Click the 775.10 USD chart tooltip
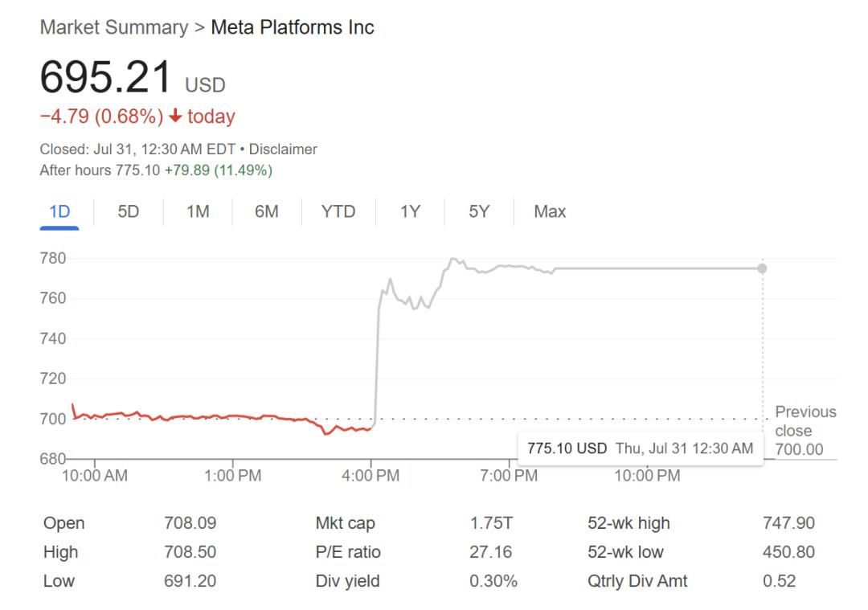 point(639,448)
